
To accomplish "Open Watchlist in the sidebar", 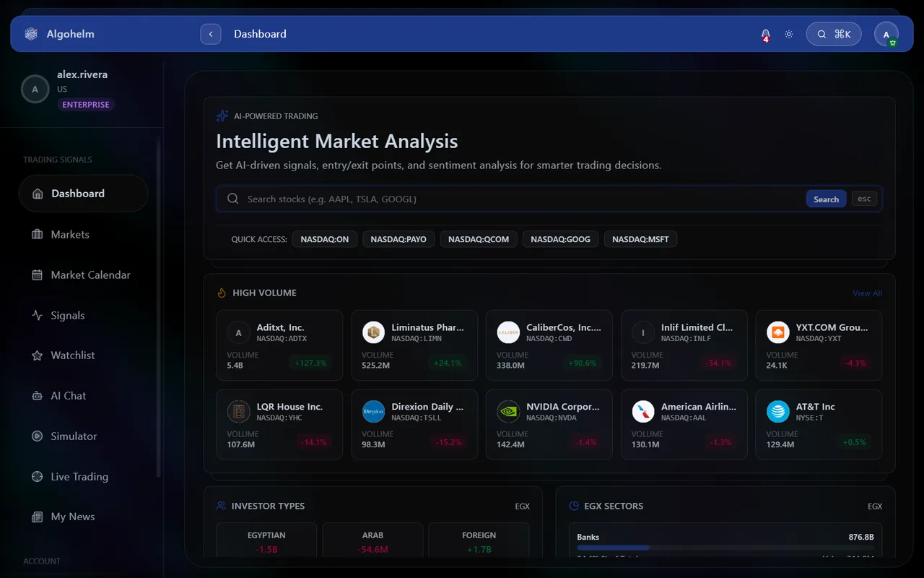I will (x=84, y=355).
